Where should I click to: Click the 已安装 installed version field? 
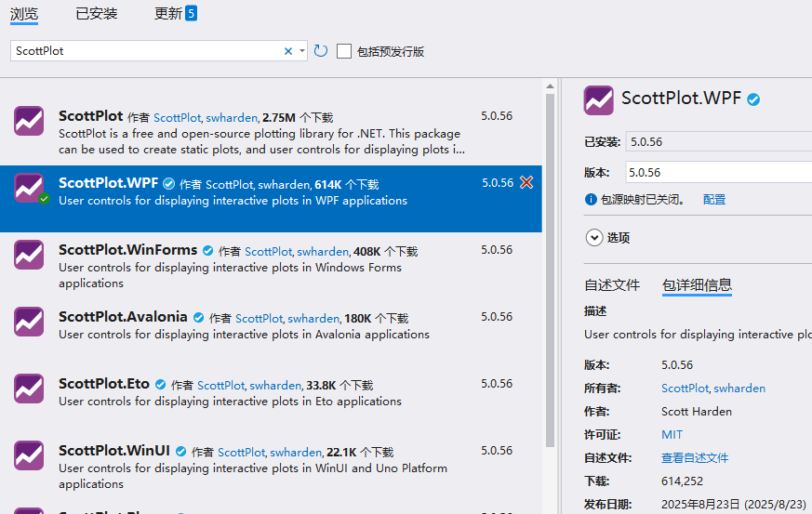[x=719, y=141]
